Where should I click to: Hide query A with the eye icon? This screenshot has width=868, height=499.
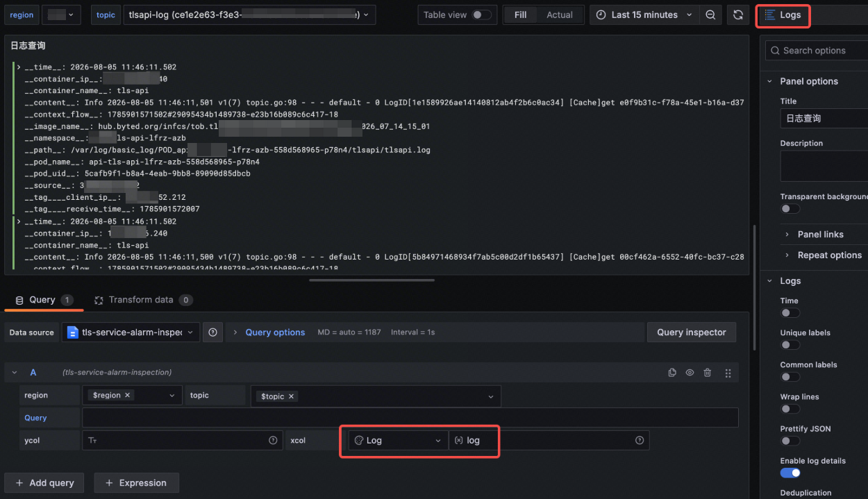point(690,373)
